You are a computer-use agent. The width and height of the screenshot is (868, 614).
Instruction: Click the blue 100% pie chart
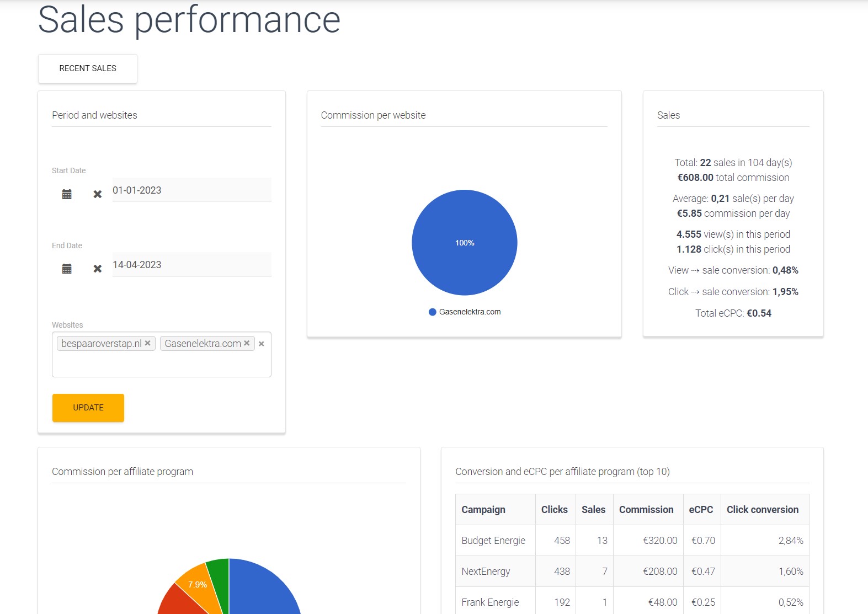tap(465, 243)
